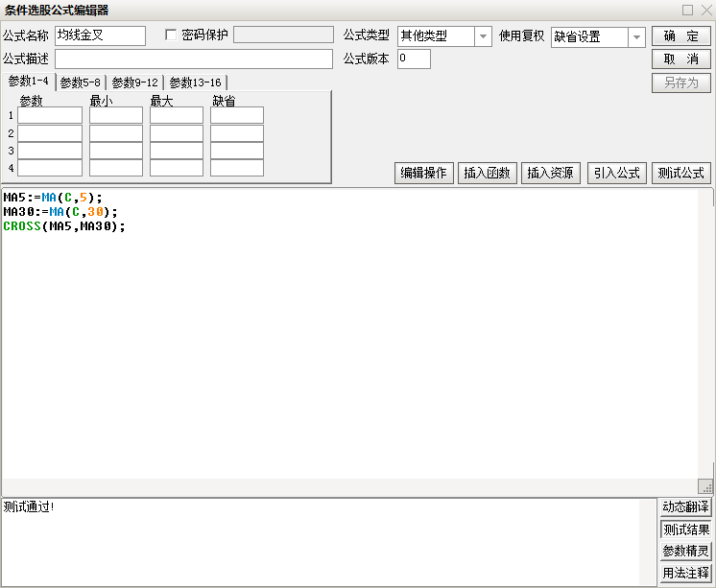Viewport: 716px width, 588px height.
Task: Select the 参数13-16 tab
Action: click(x=195, y=82)
